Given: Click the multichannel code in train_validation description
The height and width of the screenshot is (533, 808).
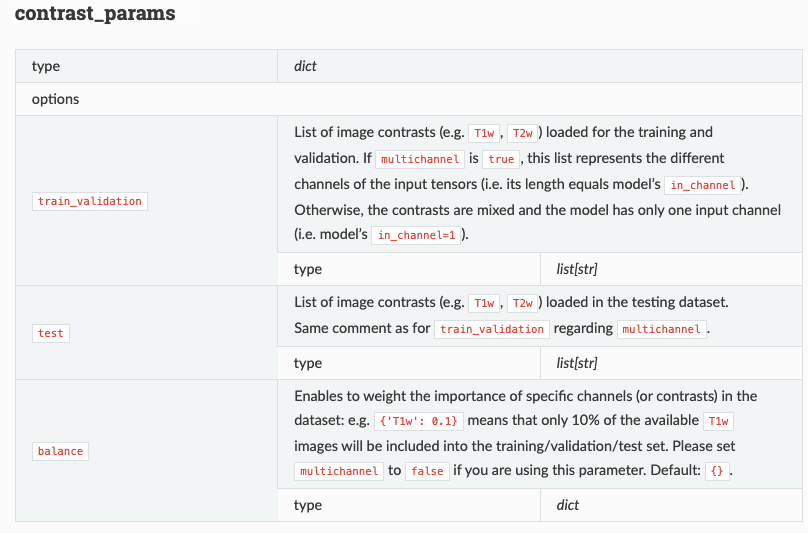Looking at the screenshot, I should point(421,159).
